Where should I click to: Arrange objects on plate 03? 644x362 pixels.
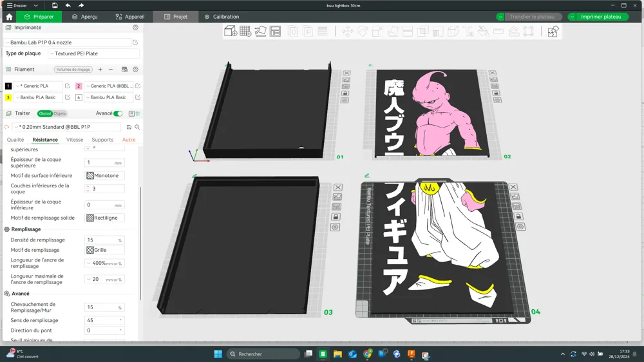pyautogui.click(x=336, y=207)
